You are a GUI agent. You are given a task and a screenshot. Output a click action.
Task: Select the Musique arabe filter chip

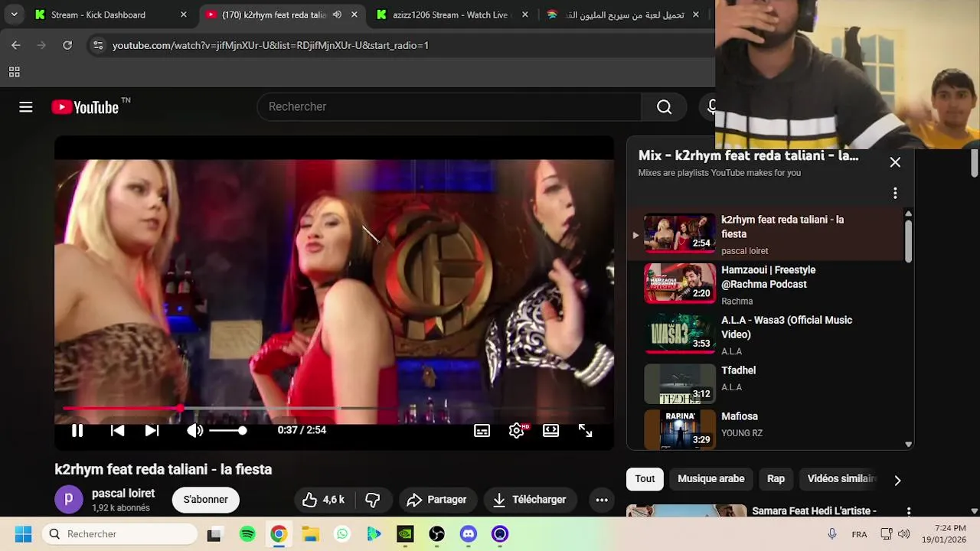pyautogui.click(x=710, y=479)
